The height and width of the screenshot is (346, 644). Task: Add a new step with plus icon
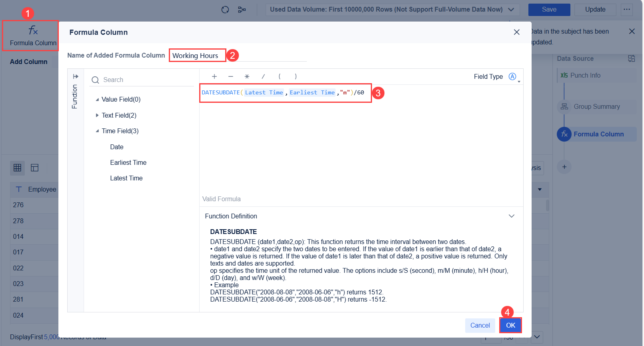click(564, 167)
